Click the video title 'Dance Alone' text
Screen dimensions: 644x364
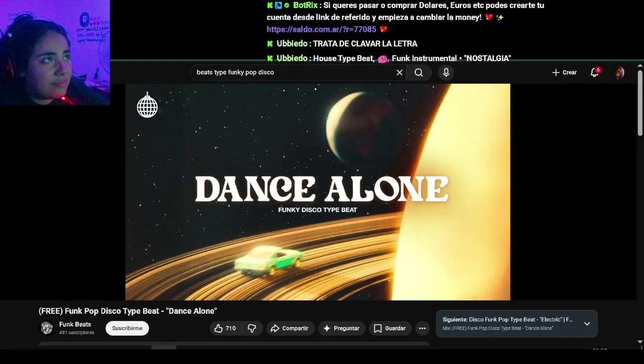(128, 311)
